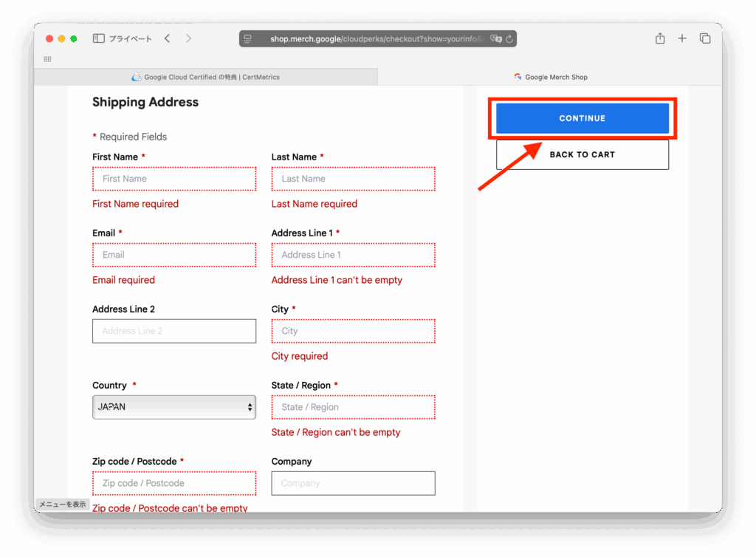756x557 pixels.
Task: Open the Share icon in toolbar
Action: [x=660, y=38]
